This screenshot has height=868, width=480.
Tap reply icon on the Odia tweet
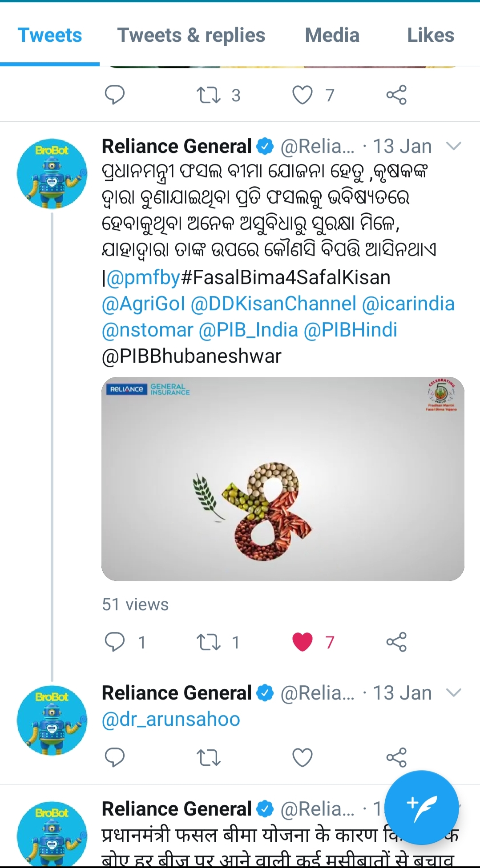pyautogui.click(x=115, y=642)
